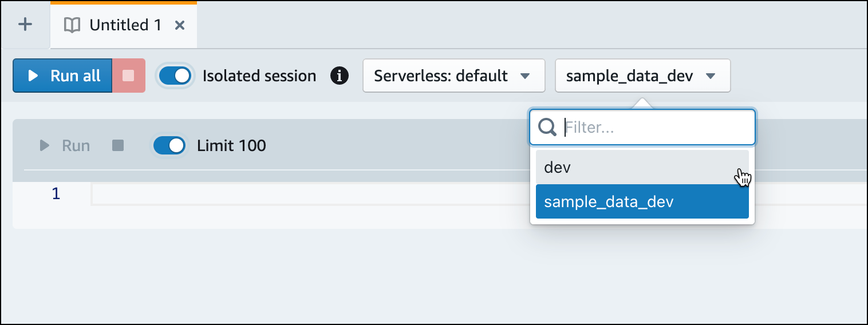Close the Untitled 1 tab

coord(179,25)
